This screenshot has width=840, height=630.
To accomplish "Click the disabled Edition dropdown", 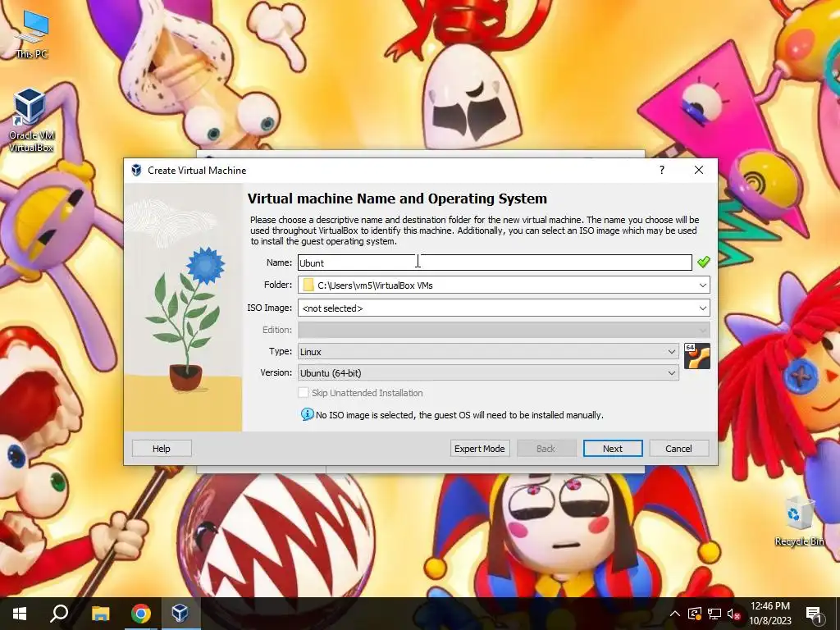I will coord(504,330).
